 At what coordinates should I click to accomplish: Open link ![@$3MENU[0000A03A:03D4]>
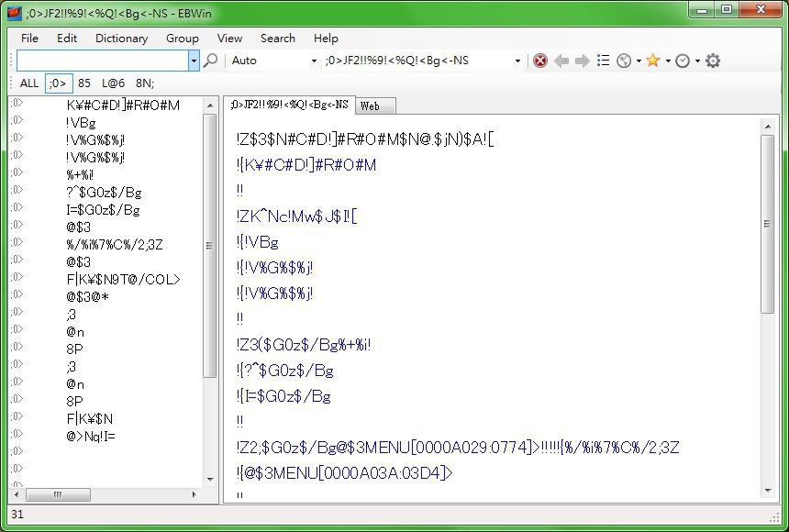coord(345,473)
